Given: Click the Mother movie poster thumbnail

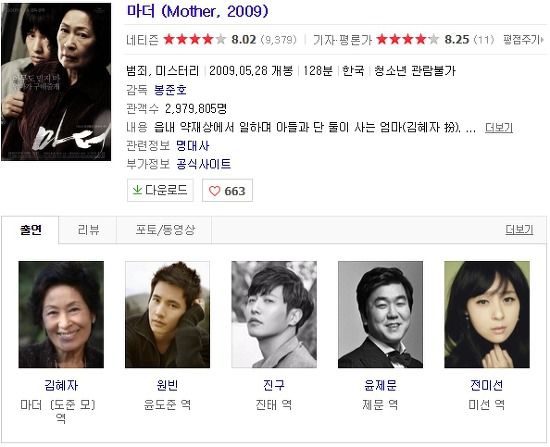Looking at the screenshot, I should click(x=56, y=82).
